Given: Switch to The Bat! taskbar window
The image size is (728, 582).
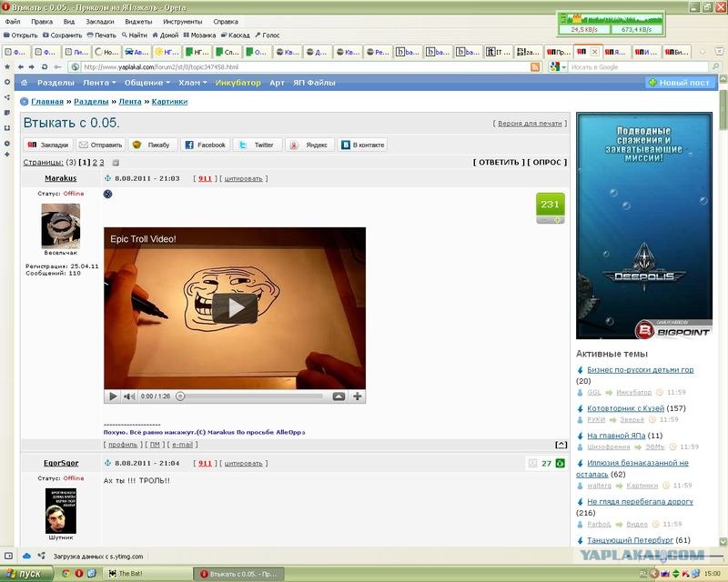Looking at the screenshot, I should [148, 574].
